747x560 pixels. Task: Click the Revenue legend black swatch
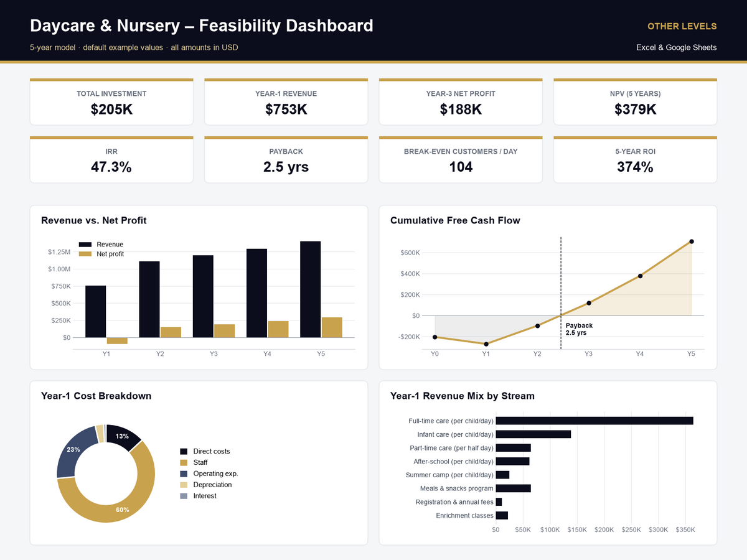(x=85, y=245)
